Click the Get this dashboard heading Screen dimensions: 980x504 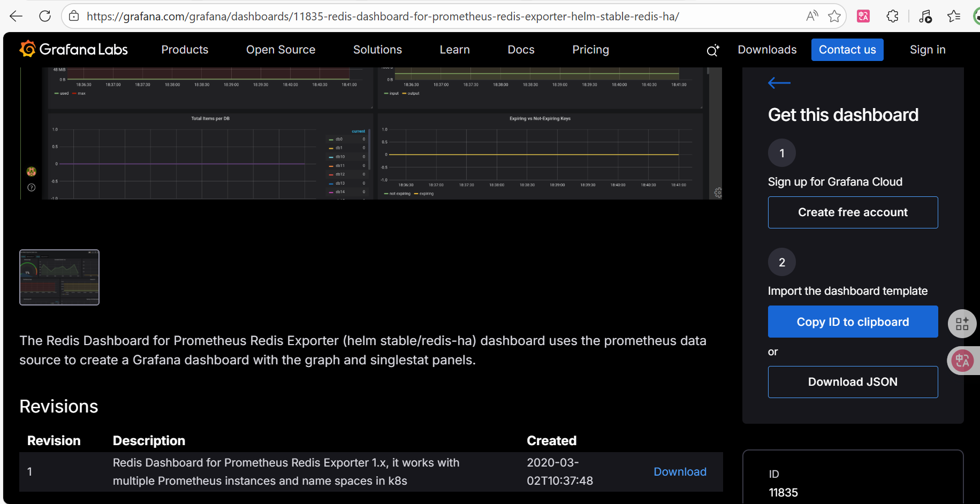point(843,115)
